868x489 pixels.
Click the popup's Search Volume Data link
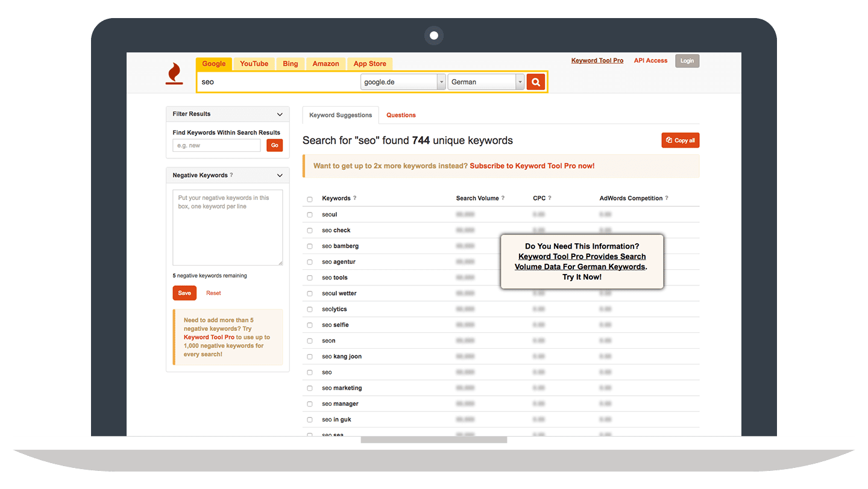pyautogui.click(x=580, y=261)
